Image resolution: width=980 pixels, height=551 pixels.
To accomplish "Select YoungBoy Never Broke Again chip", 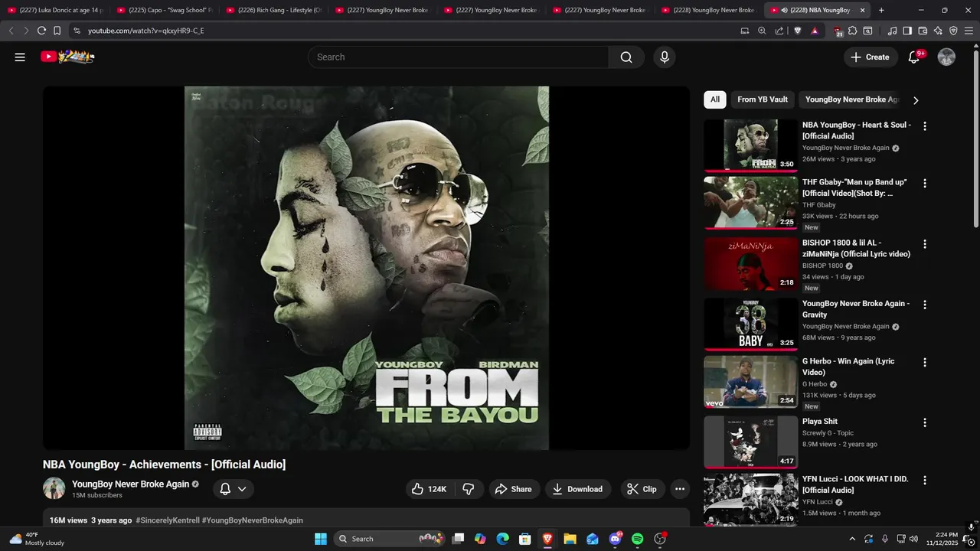I will pos(851,99).
